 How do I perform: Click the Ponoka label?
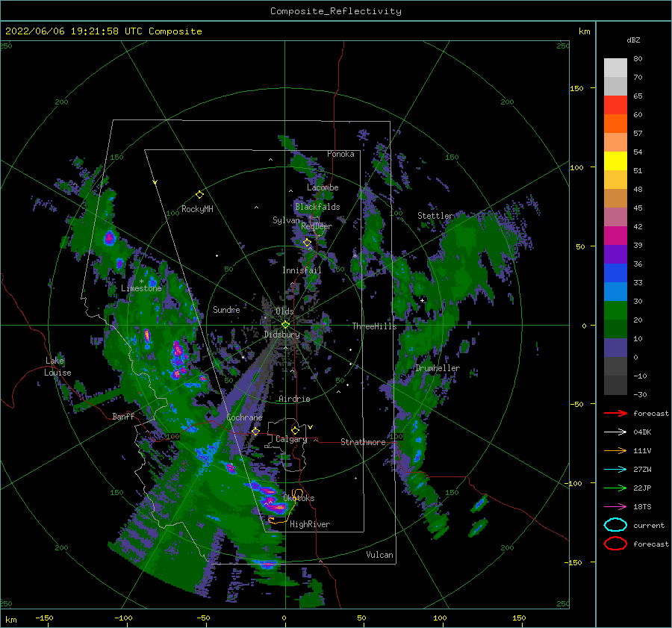(340, 154)
